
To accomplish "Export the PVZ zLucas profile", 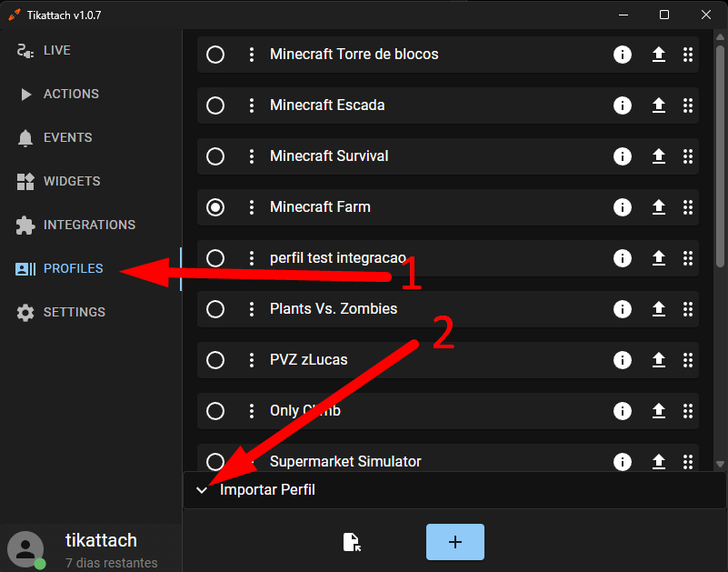I will [x=658, y=360].
